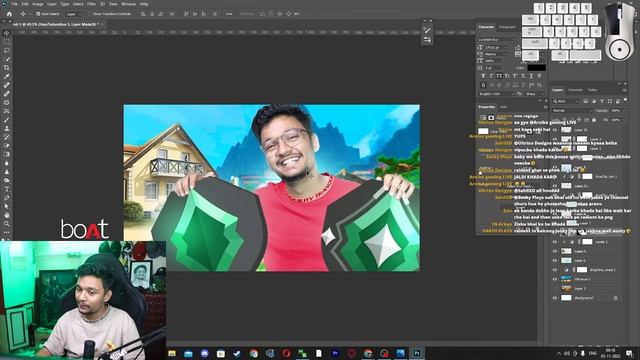Switch to Photoshop in the taskbar
640x360 pixels.
[x=417, y=353]
